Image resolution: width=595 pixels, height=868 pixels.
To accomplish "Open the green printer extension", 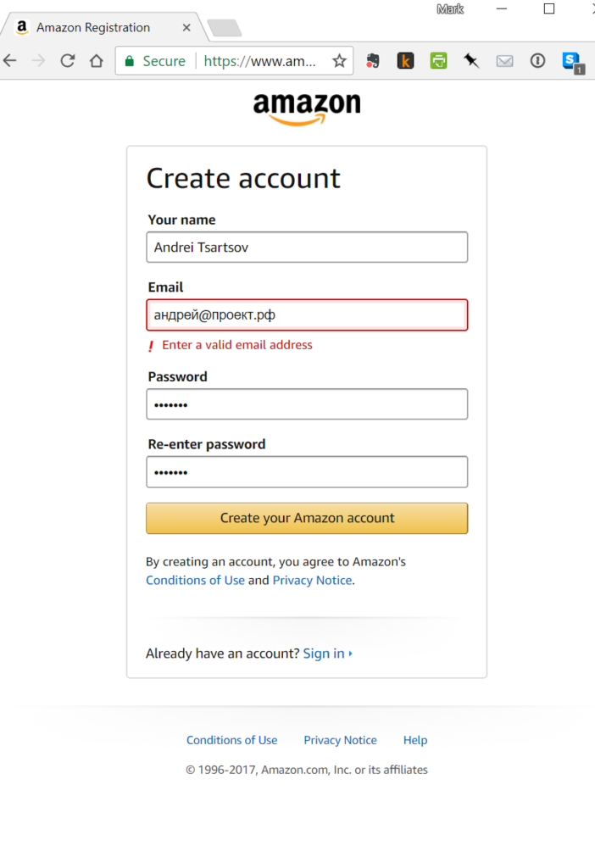I will coord(438,61).
